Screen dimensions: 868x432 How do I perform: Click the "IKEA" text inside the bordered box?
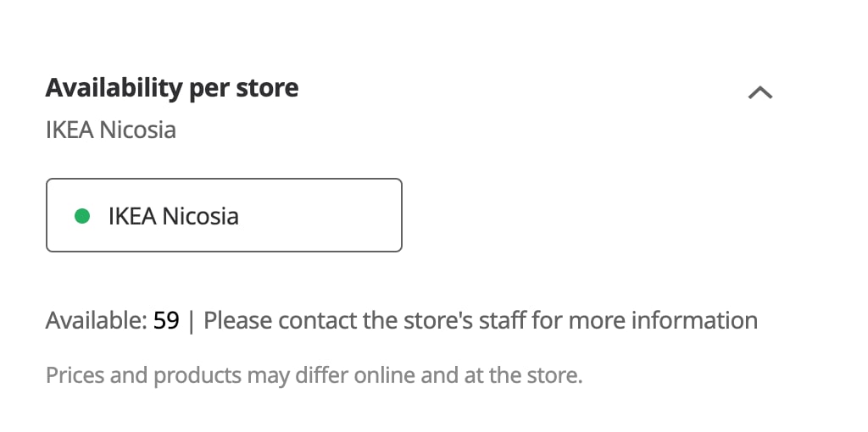(132, 216)
